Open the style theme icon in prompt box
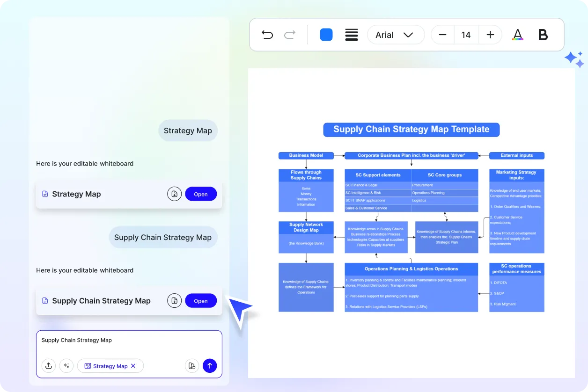This screenshot has width=588, height=392. pos(192,366)
